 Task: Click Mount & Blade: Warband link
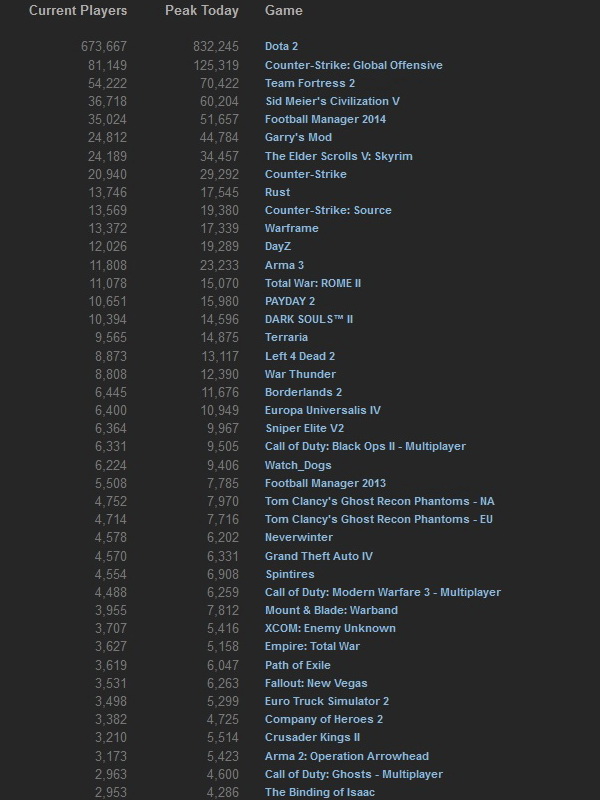(331, 610)
